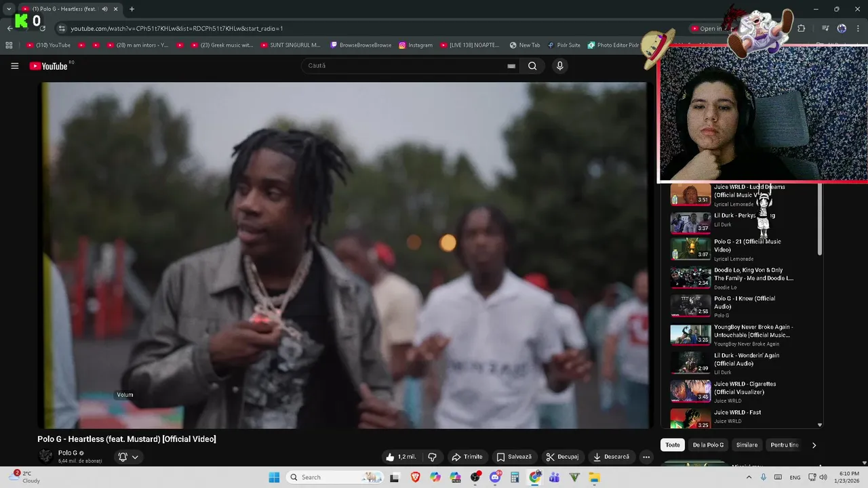This screenshot has width=868, height=488.
Task: Open Calculator from the taskbar
Action: 515,477
